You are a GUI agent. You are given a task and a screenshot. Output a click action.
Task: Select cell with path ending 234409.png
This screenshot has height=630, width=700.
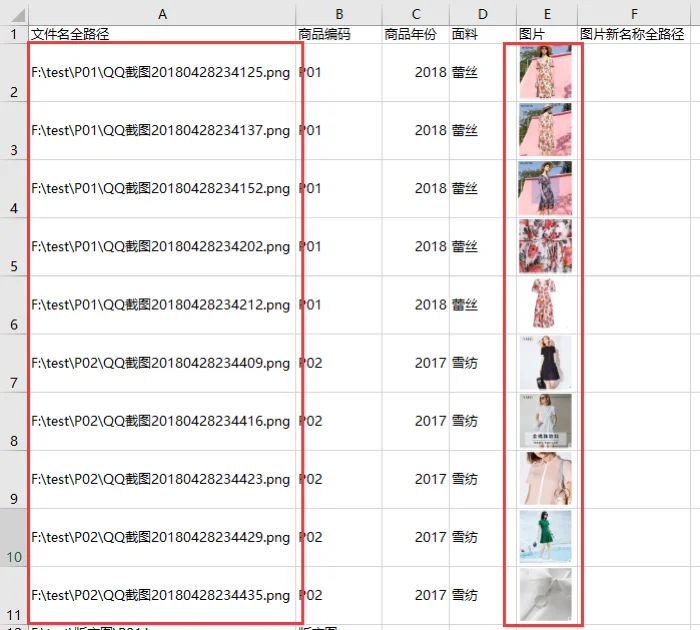[162, 363]
